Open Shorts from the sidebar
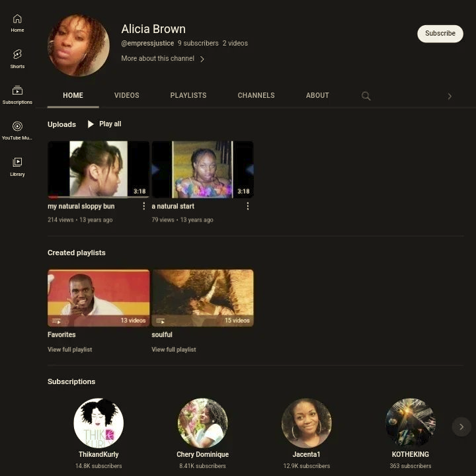The image size is (476, 476). (17, 59)
